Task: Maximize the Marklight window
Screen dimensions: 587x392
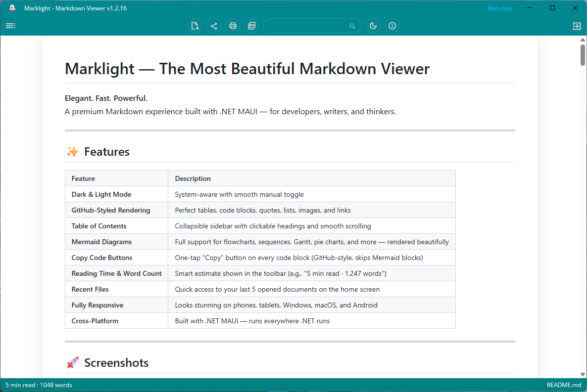Action: point(552,8)
